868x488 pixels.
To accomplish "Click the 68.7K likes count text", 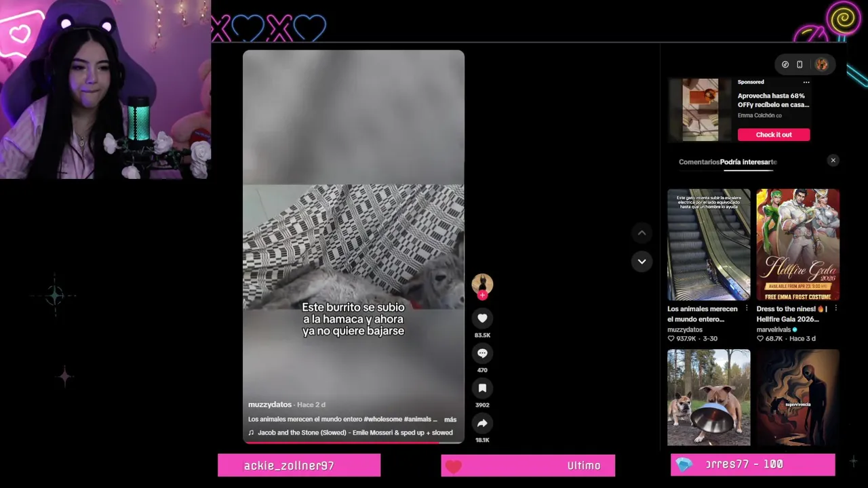I will 774,338.
